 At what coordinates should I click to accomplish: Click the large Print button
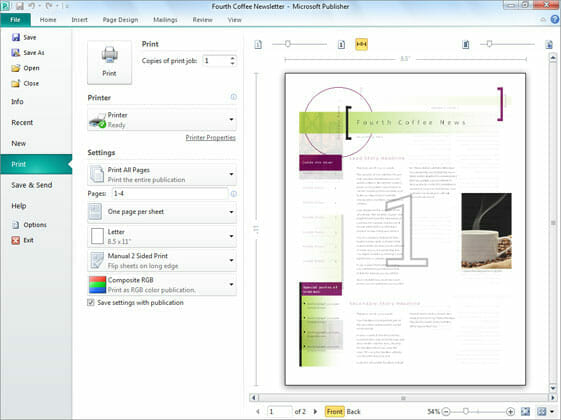pyautogui.click(x=109, y=62)
